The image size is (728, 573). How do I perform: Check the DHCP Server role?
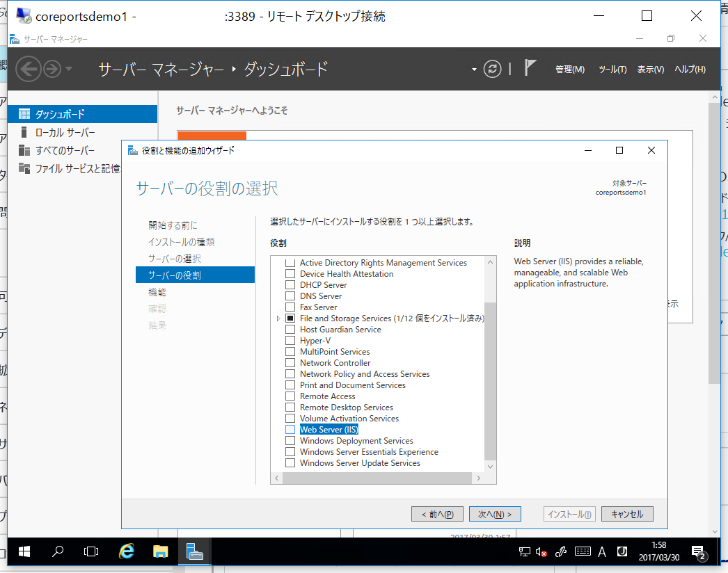pos(290,285)
